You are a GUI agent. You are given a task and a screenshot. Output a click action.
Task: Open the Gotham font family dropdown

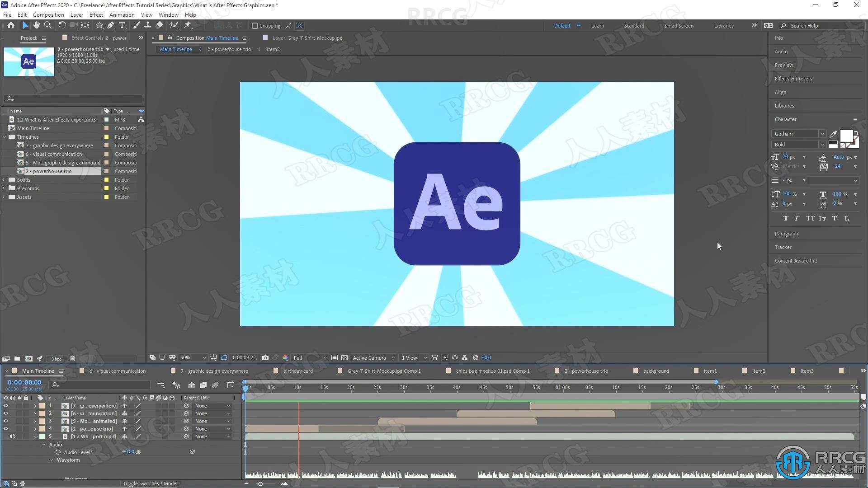click(799, 134)
